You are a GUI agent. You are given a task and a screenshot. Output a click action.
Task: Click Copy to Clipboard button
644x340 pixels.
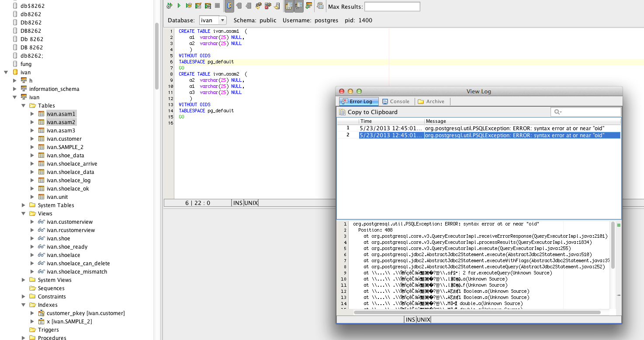pyautogui.click(x=368, y=112)
